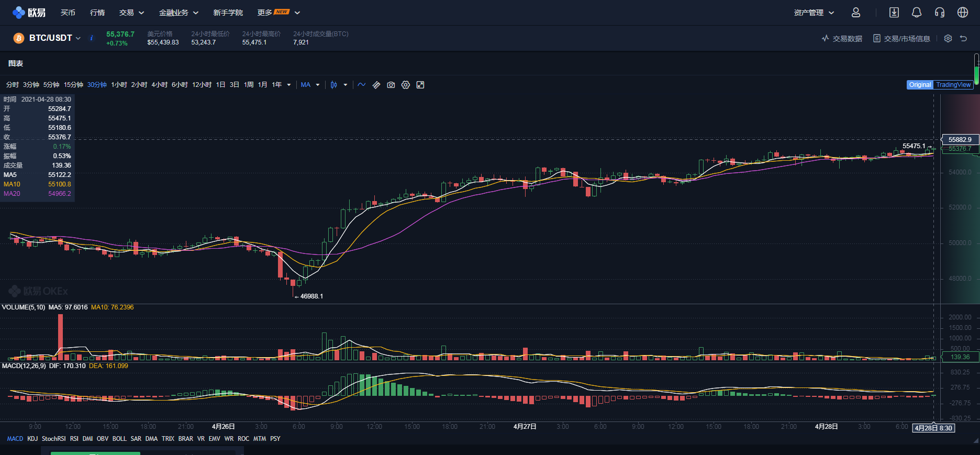980x455 pixels.
Task: Open chart settings gear in toolbar
Action: [x=405, y=85]
